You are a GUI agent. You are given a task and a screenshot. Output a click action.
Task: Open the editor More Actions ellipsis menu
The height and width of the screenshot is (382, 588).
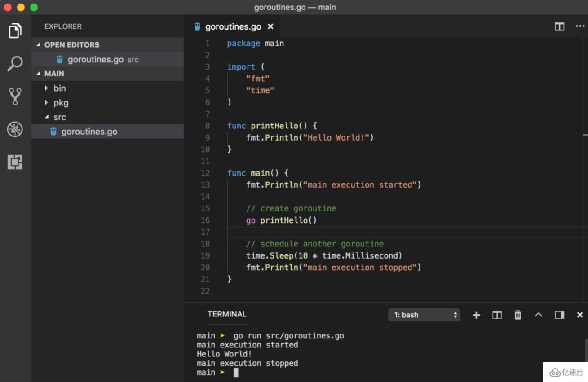point(580,26)
